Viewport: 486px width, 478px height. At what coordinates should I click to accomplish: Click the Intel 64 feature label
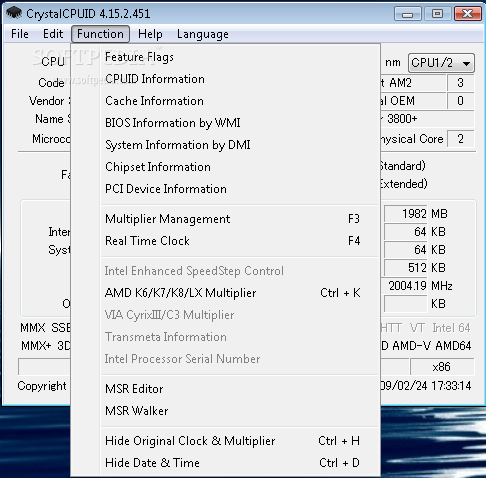(x=451, y=328)
